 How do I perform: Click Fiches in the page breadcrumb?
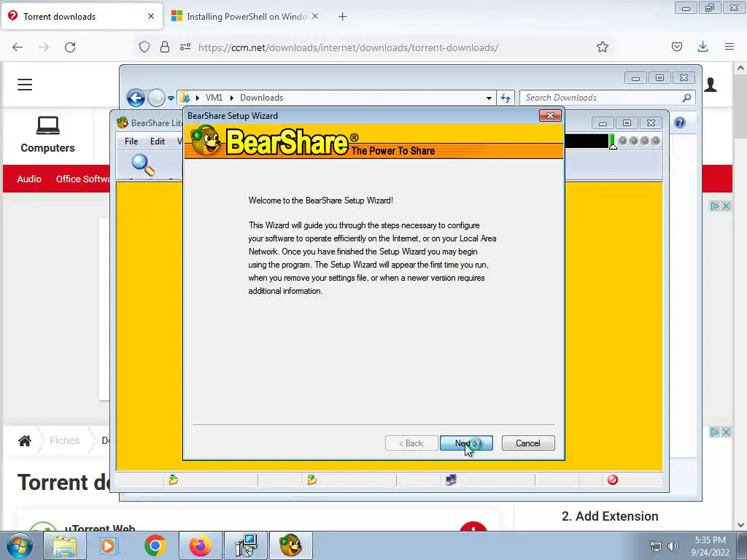click(x=64, y=440)
